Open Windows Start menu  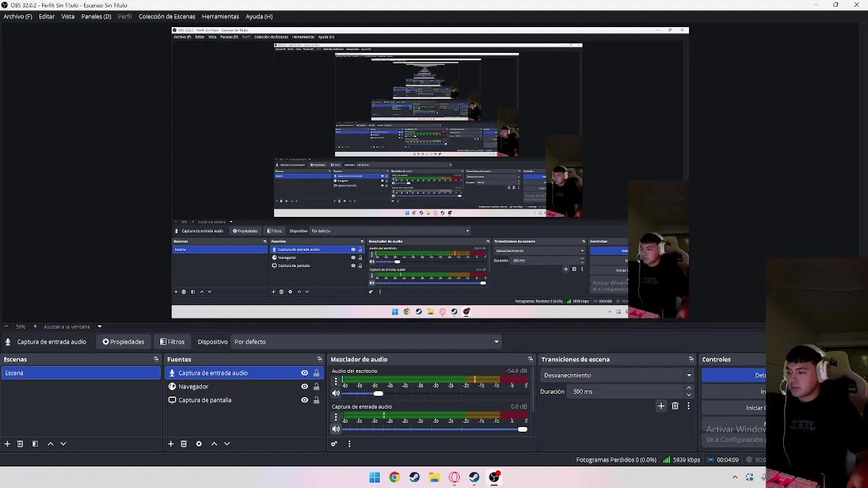pos(374,477)
